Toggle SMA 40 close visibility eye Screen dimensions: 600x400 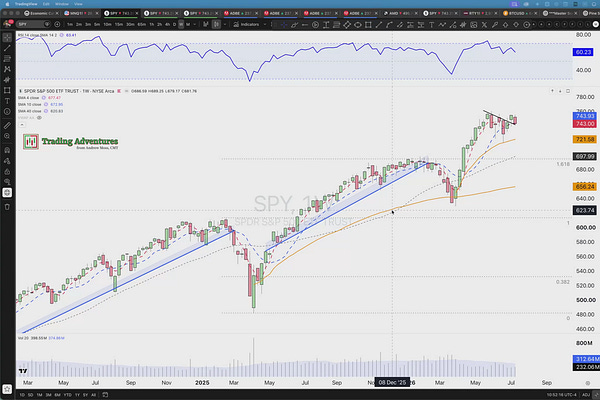click(46, 111)
